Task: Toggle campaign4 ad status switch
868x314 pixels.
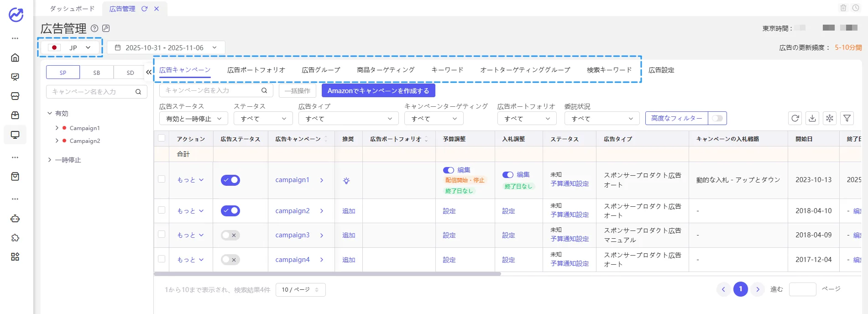Action: 230,260
